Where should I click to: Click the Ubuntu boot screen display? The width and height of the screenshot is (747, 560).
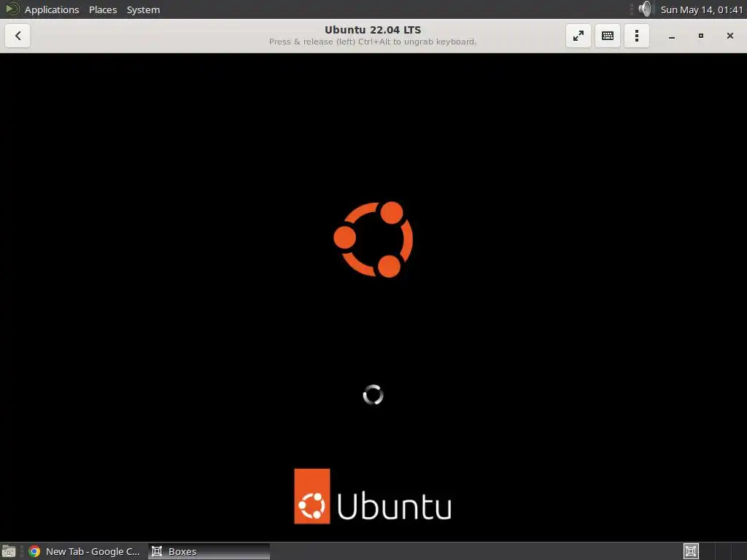pyautogui.click(x=373, y=297)
